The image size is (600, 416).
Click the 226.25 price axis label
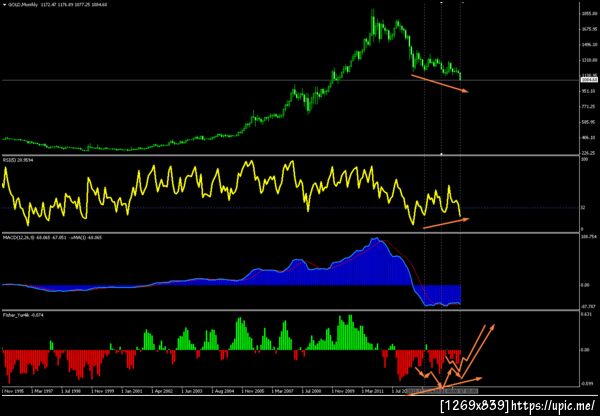click(x=589, y=153)
